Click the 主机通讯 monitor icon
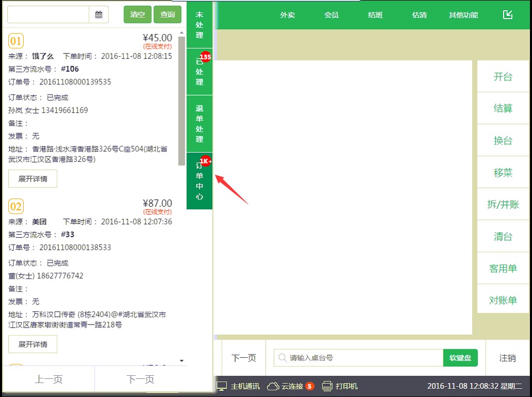Screen dimensions: 532x397 coord(222,386)
